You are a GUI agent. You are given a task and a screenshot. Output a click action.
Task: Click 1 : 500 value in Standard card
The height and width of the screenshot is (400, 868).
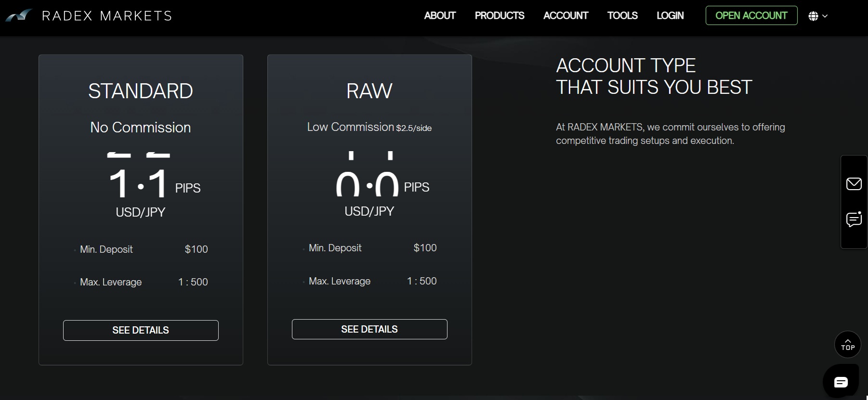[x=193, y=282]
